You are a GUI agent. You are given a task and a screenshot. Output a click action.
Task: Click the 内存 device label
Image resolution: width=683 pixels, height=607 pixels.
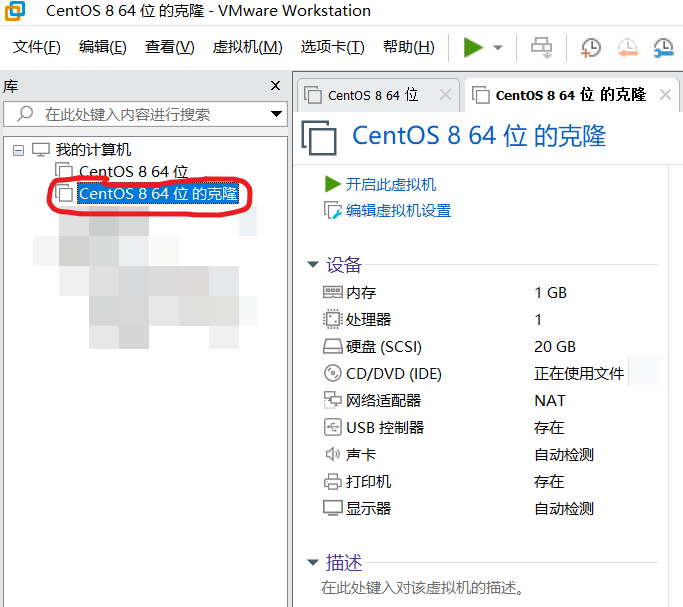pos(361,293)
